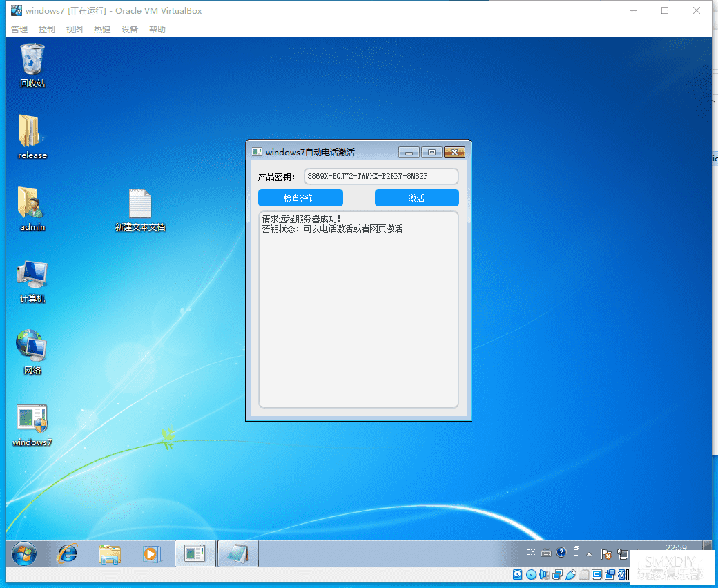Open Windows Media Player from taskbar
This screenshot has width=718, height=588.
151,553
